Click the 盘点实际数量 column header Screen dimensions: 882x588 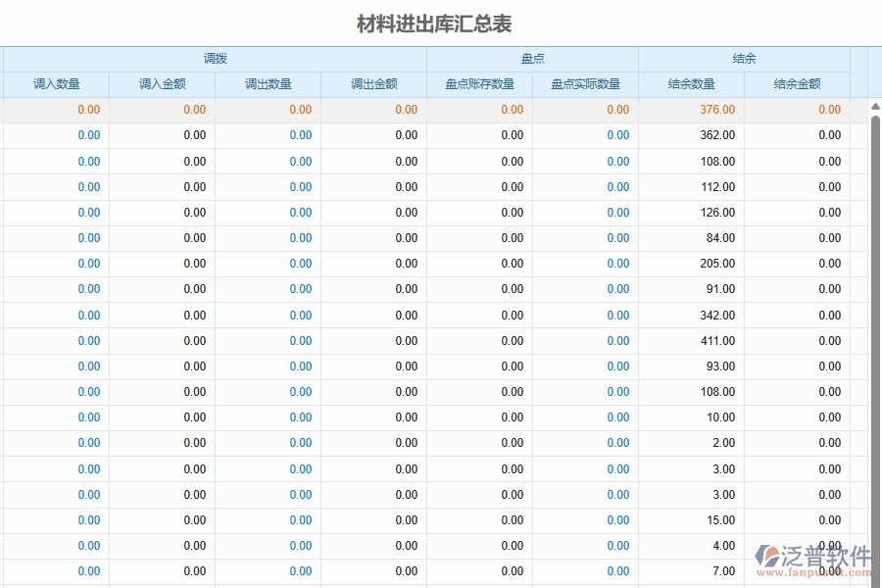585,84
